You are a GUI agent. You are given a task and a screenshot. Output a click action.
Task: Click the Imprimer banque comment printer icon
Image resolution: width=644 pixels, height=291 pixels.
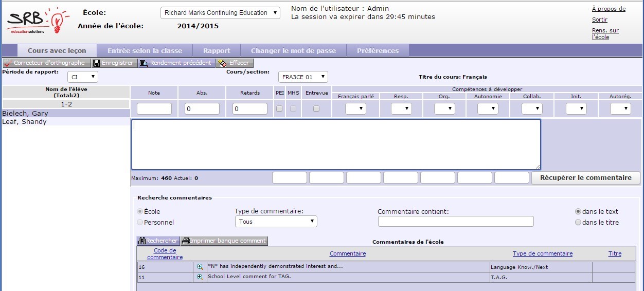[186, 241]
